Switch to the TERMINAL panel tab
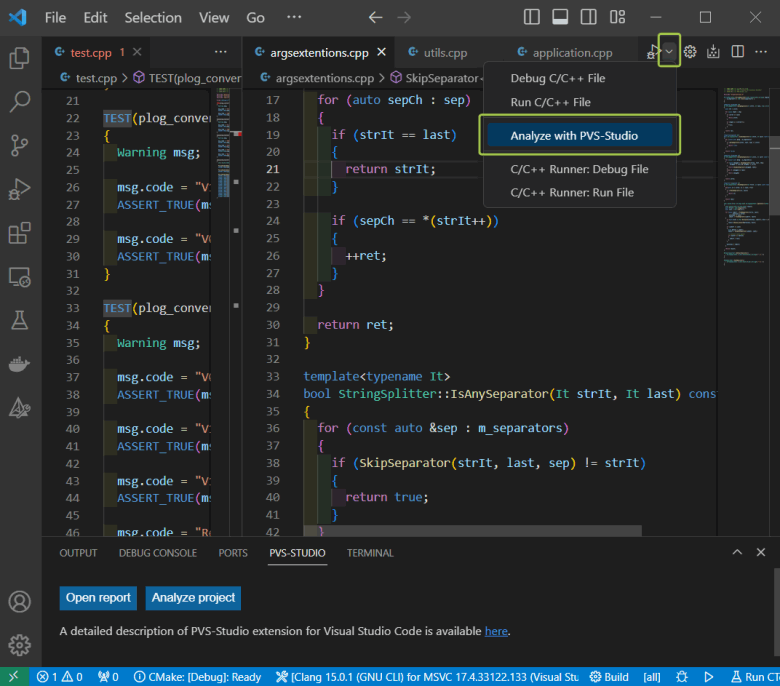Image resolution: width=780 pixels, height=686 pixels. point(370,553)
